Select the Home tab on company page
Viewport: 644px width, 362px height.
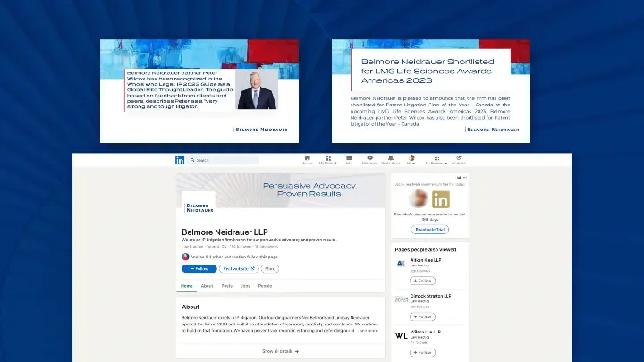[x=186, y=286]
